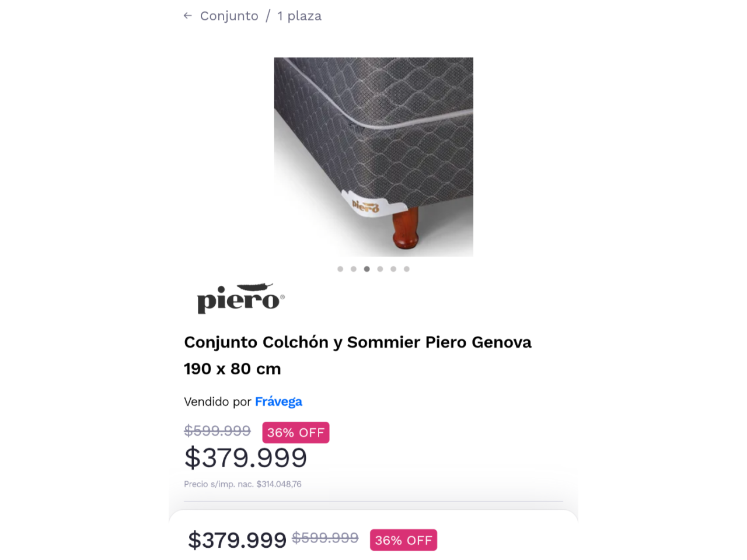Click the tax-free price text $314.048,76
Screen dimensions: 747x560
click(x=279, y=484)
